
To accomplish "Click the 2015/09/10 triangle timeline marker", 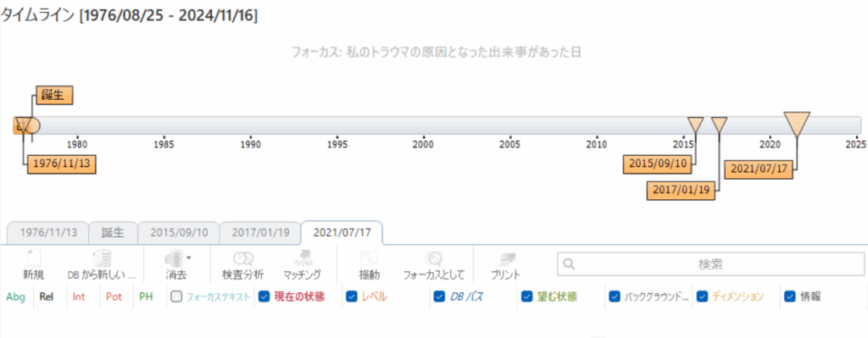I will click(x=695, y=124).
